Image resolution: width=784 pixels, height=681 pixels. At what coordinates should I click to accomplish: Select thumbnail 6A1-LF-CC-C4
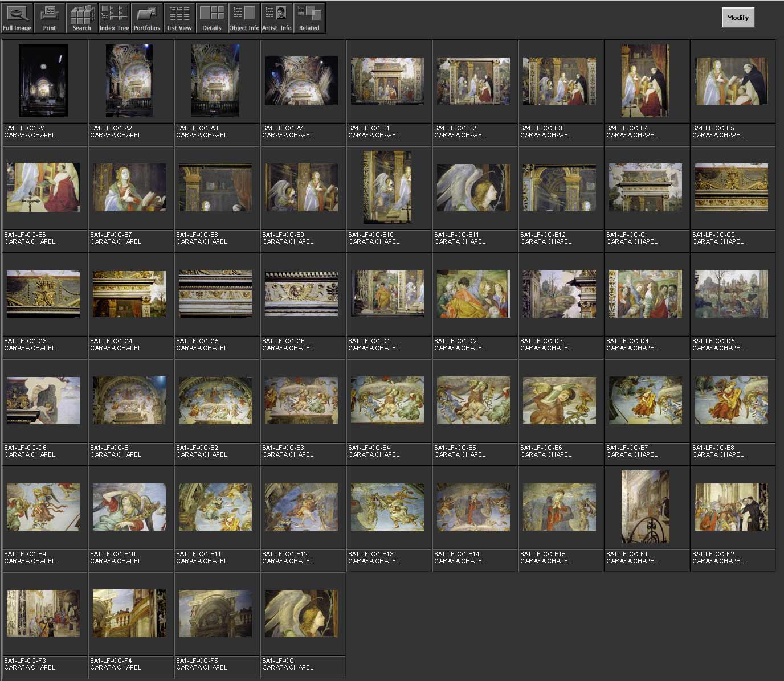(129, 294)
